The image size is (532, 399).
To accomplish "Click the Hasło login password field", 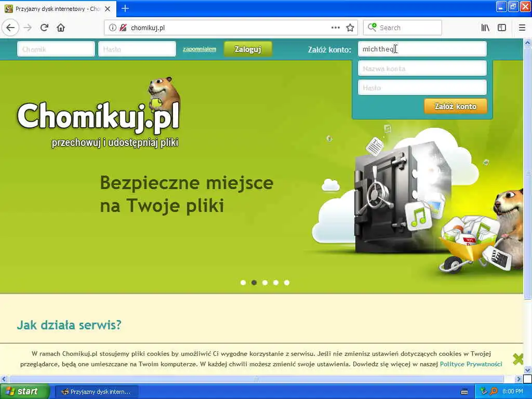I will click(137, 49).
